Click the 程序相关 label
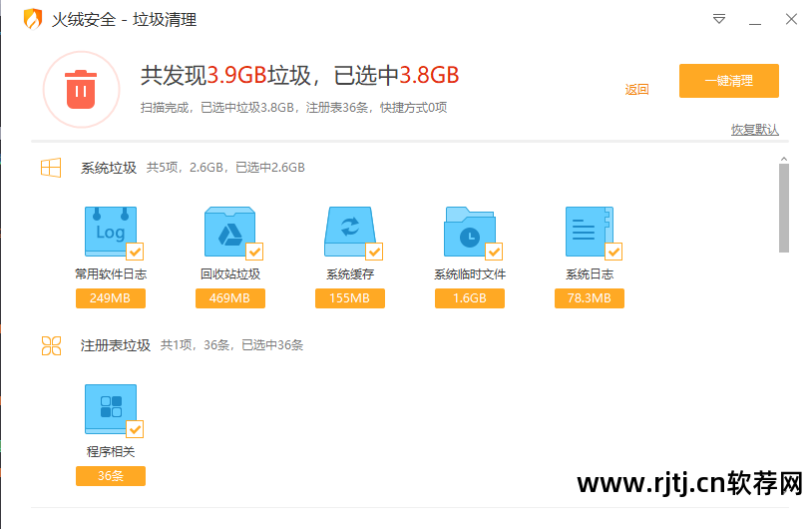Screen dimensions: 812x529 [111, 452]
